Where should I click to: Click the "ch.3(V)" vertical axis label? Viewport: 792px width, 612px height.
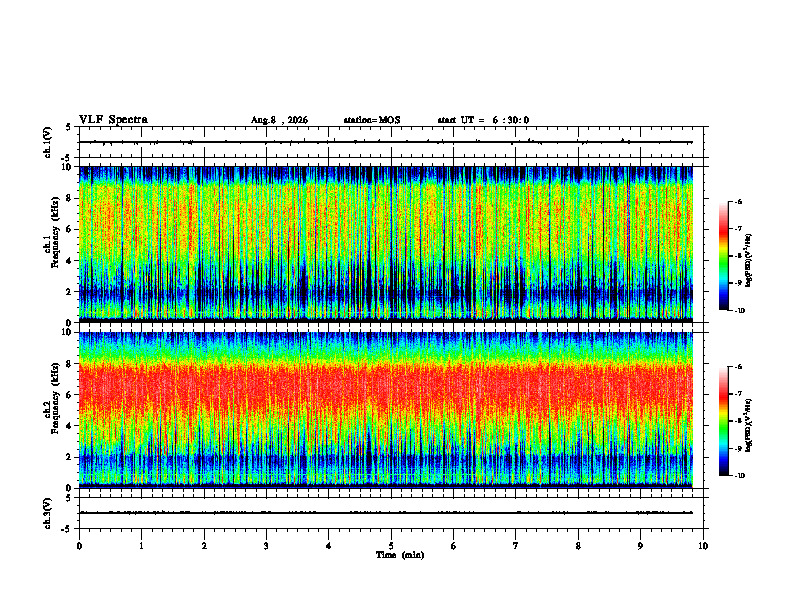pos(48,513)
